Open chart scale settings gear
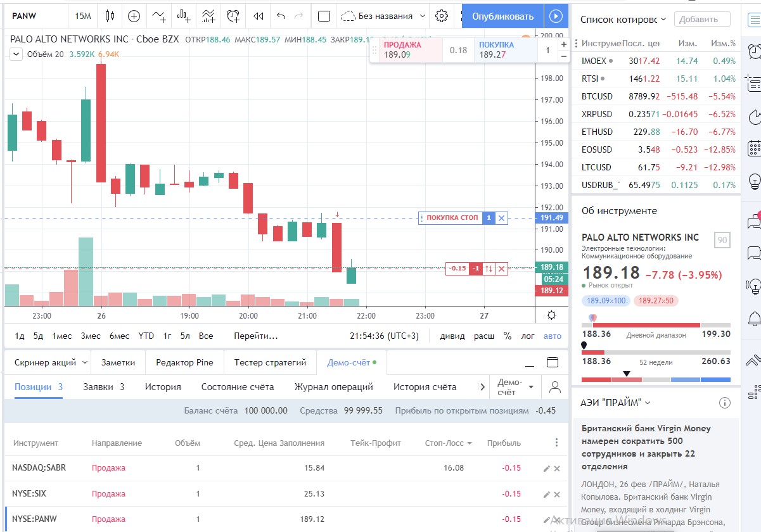 [551, 315]
